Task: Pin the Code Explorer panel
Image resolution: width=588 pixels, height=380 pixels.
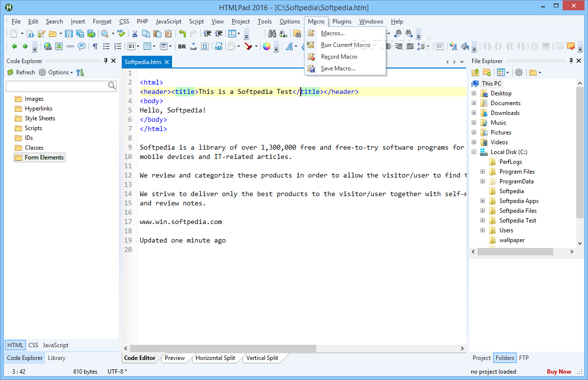Action: [106, 61]
